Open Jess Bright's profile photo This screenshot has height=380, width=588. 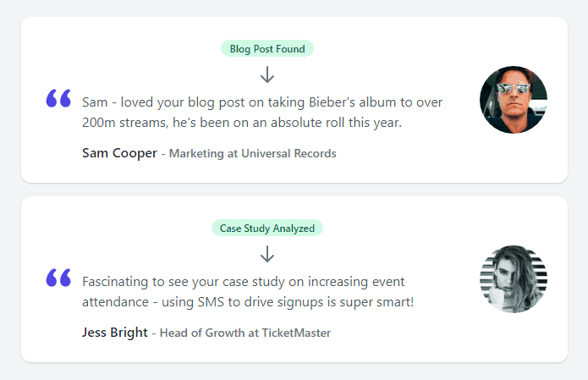coord(514,279)
